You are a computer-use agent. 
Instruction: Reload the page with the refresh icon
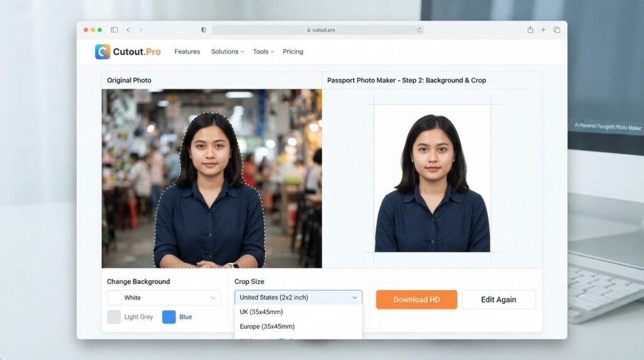coord(419,30)
